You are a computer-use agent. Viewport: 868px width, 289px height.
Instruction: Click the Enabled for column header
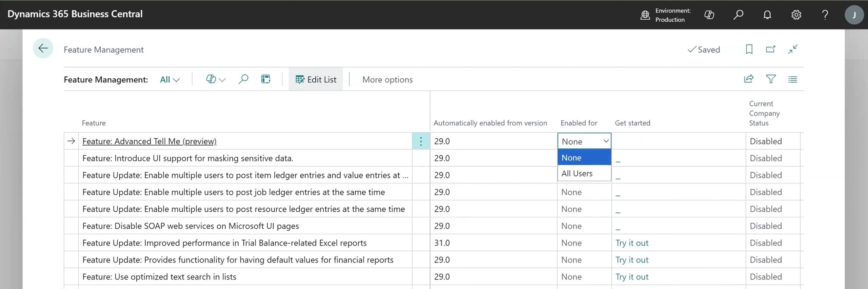click(x=579, y=123)
